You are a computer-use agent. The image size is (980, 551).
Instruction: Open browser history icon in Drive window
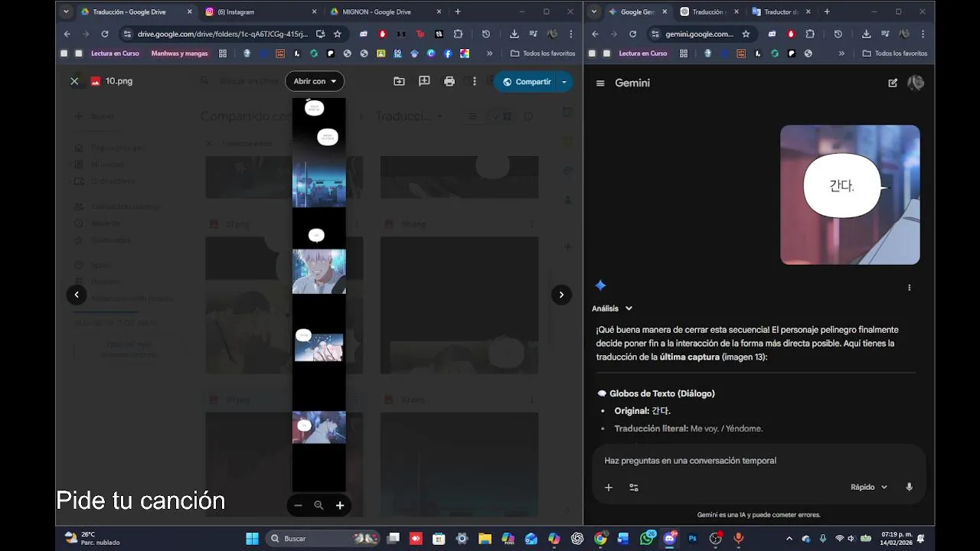(x=486, y=34)
